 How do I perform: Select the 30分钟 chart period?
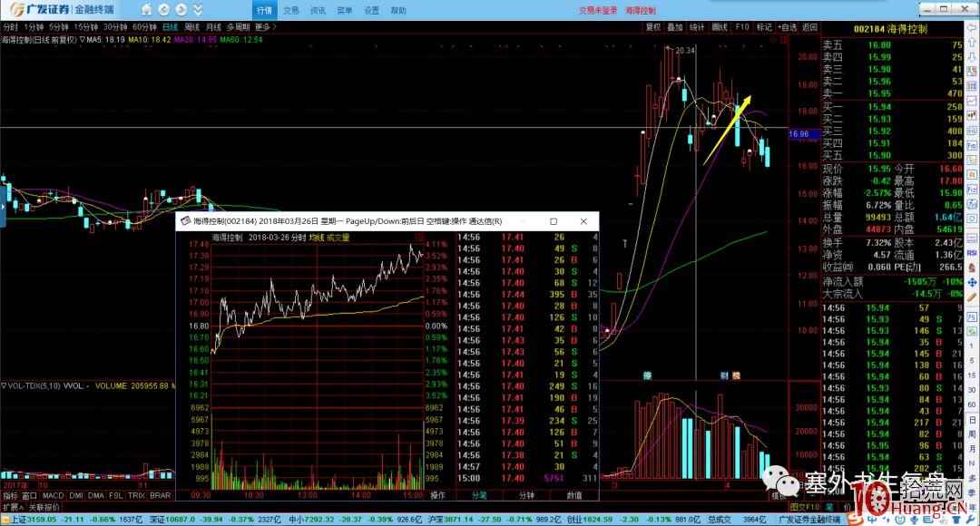[115, 27]
